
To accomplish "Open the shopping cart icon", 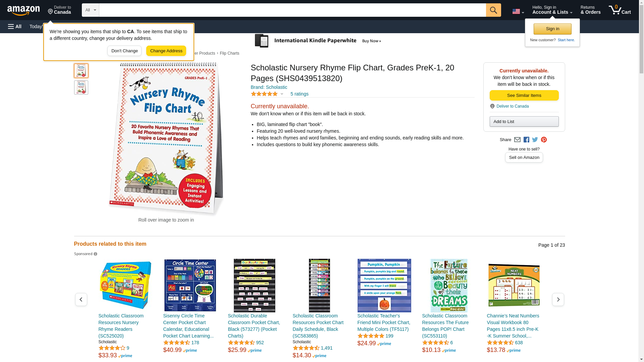I will [620, 10].
